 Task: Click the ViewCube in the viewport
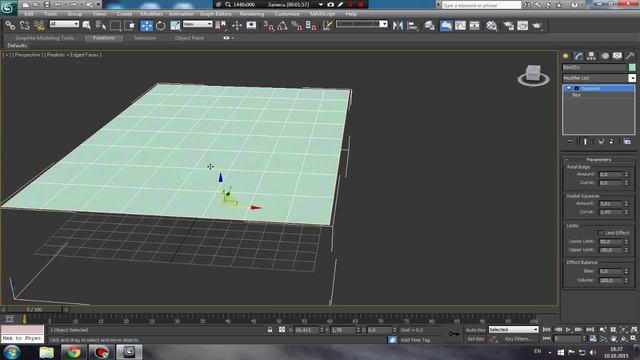point(533,75)
